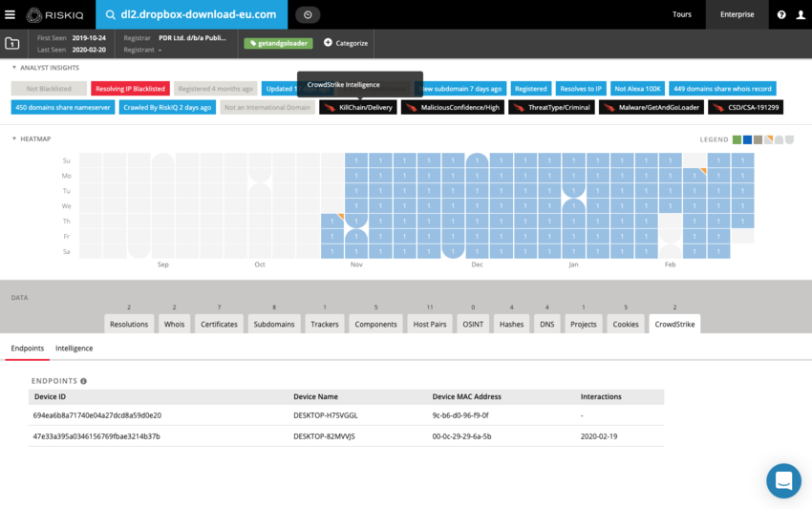
Task: Click the CSD/CSA-191299 badge
Action: pos(746,107)
